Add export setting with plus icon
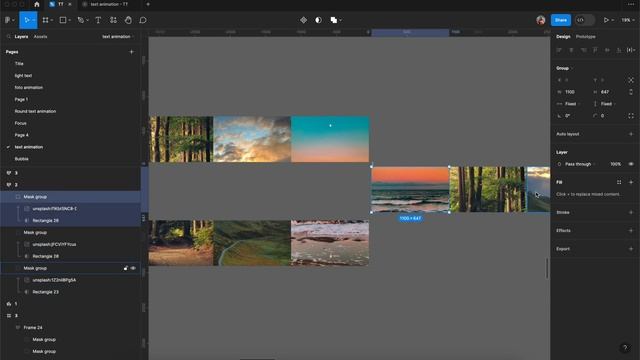 tap(631, 249)
